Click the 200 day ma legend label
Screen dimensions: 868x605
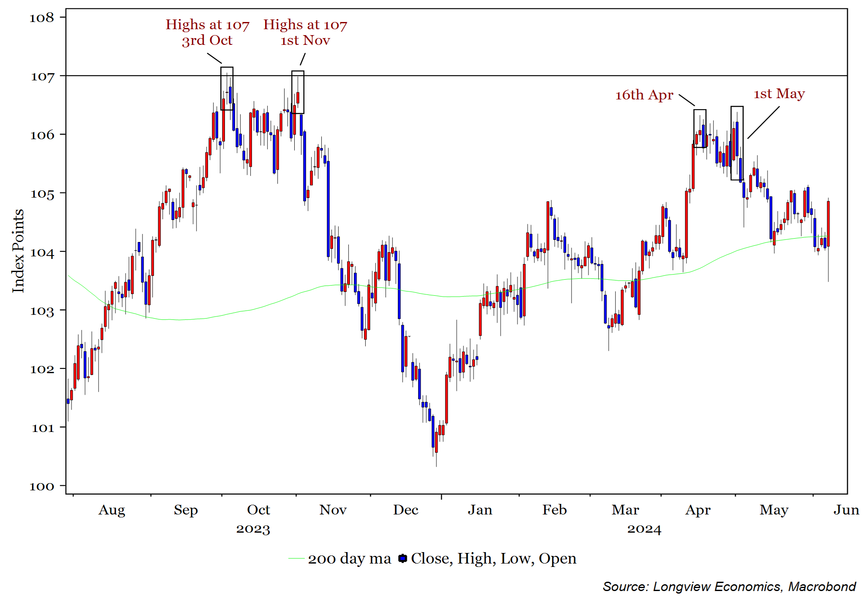click(x=349, y=558)
